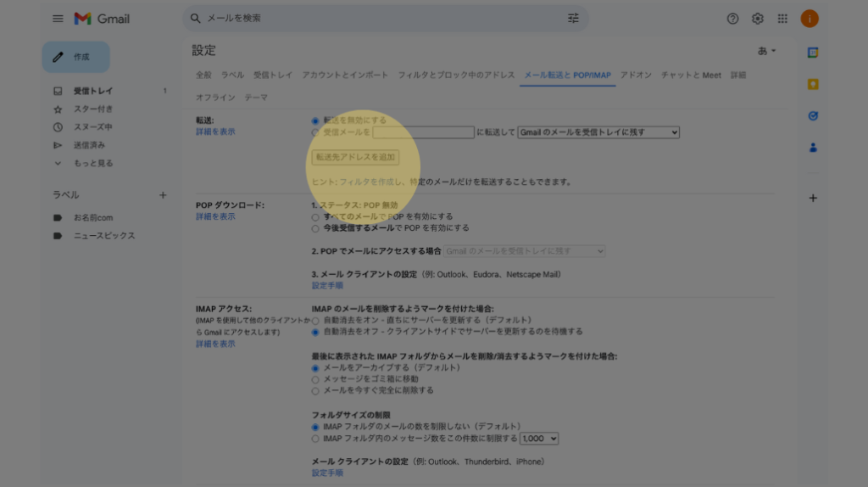Switch to アカウントとインポート tab
This screenshot has width=868, height=487.
tap(345, 76)
